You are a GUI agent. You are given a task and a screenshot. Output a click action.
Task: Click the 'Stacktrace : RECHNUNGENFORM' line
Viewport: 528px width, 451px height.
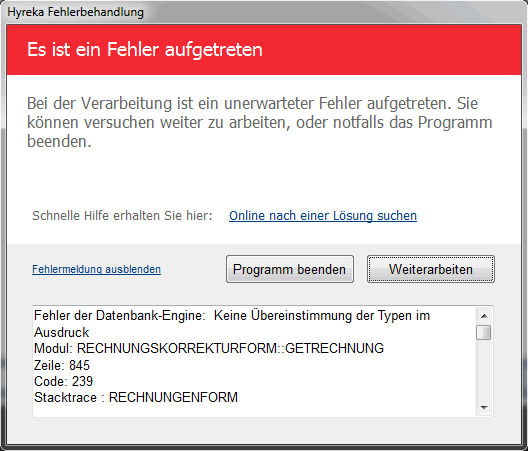click(136, 397)
